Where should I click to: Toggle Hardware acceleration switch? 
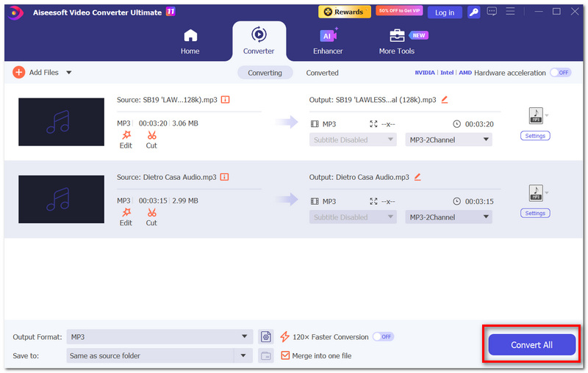point(560,73)
